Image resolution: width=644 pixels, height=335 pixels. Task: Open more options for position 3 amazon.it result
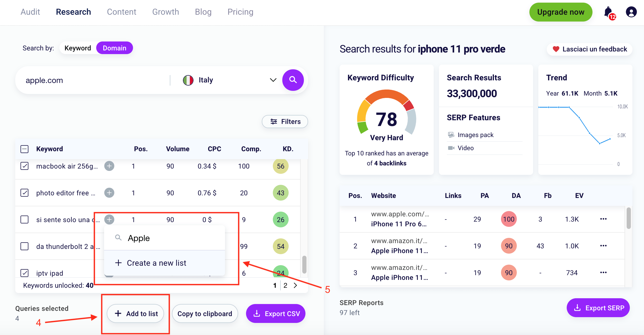tap(603, 273)
